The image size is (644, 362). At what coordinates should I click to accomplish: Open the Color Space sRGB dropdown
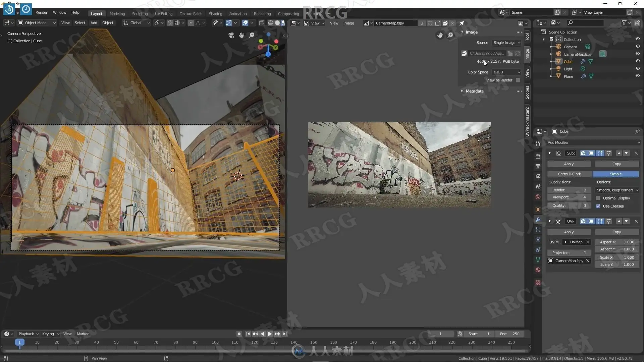coord(506,72)
